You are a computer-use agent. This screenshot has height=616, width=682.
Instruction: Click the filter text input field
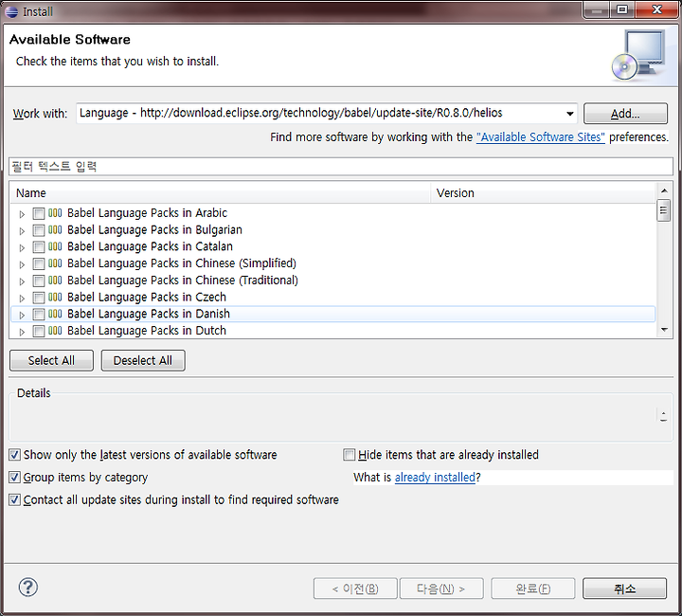click(x=341, y=167)
